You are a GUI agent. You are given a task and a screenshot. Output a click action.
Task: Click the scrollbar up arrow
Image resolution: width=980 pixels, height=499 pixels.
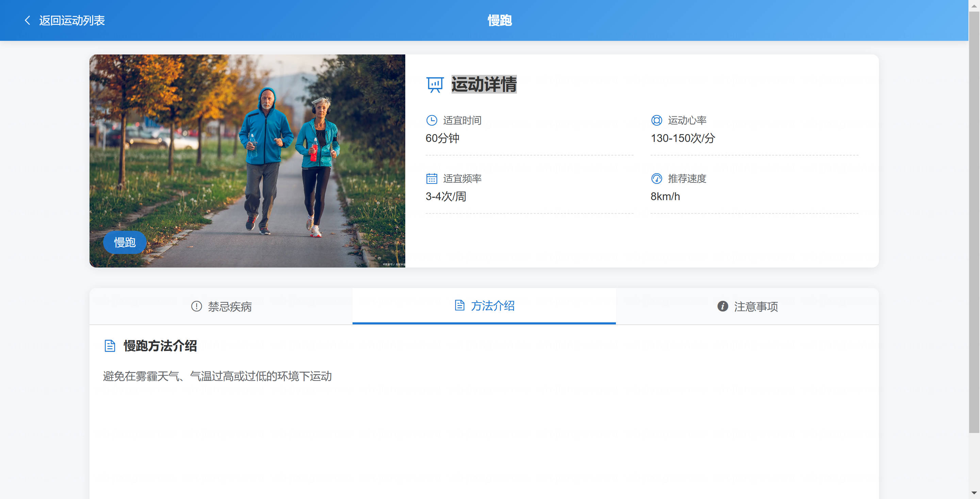974,6
